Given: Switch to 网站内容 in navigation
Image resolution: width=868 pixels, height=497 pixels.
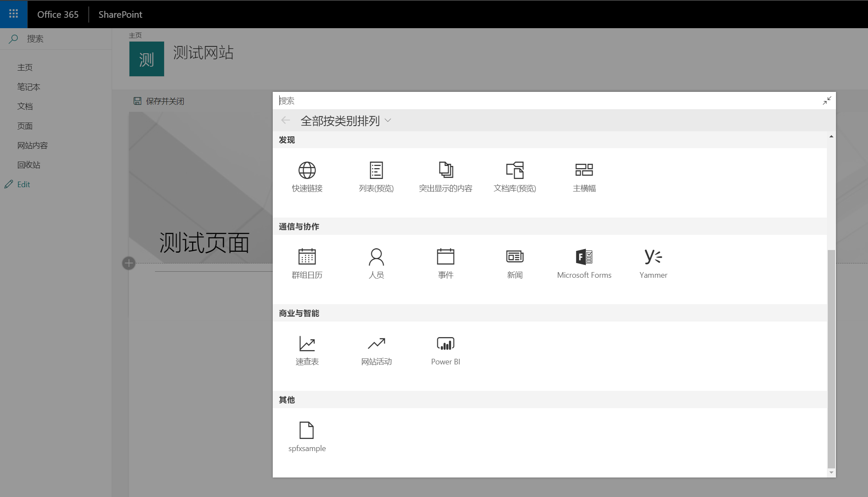Looking at the screenshot, I should click(33, 145).
